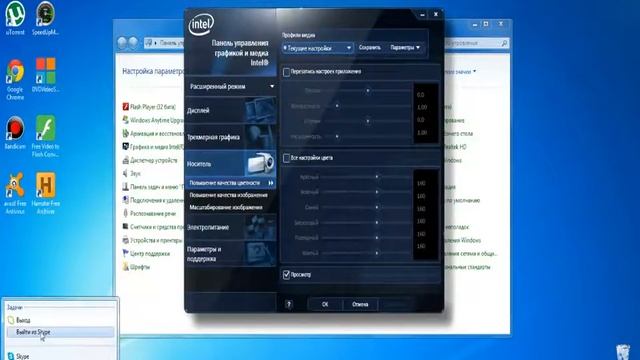Click the Control Panel forward arrow button
Screen dimensions: 640x360
coord(133,42)
